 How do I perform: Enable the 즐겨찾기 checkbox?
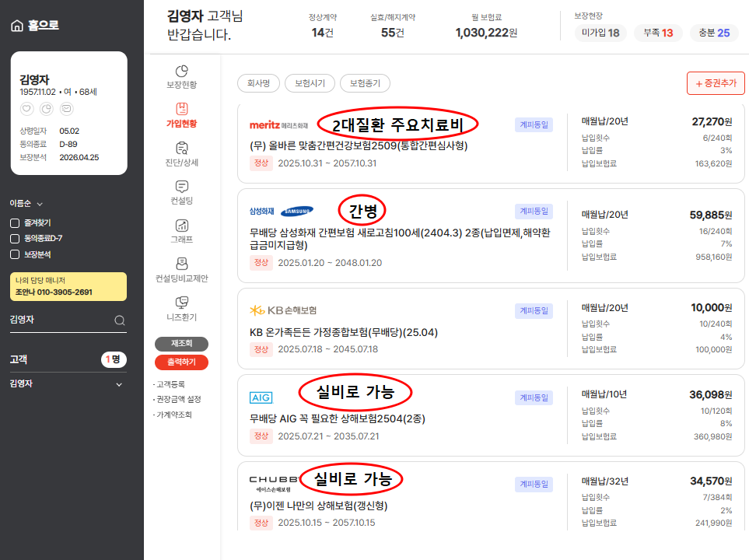pos(15,223)
